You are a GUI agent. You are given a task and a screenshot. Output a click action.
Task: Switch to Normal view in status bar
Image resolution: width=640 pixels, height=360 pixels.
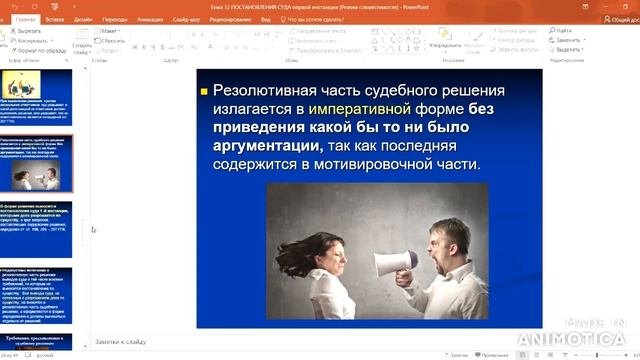pos(522,355)
